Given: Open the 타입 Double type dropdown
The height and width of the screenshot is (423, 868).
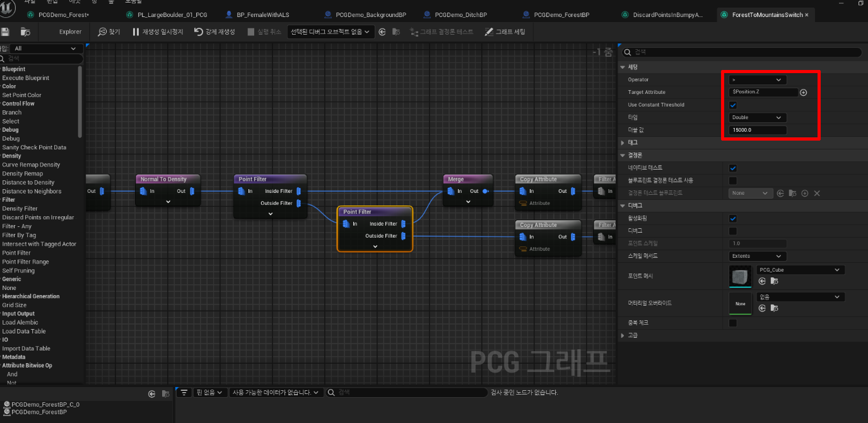Looking at the screenshot, I should pos(757,117).
